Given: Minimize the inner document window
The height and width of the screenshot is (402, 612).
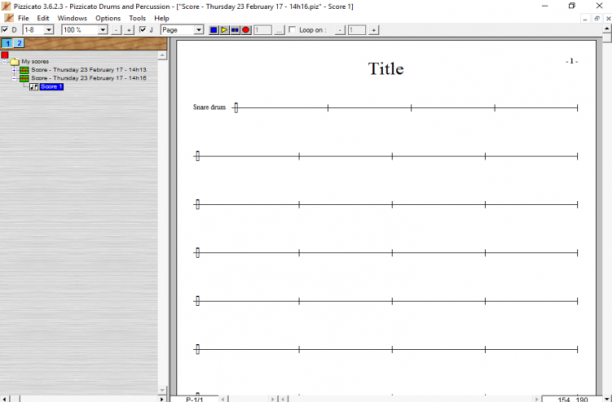Looking at the screenshot, I should coord(585,18).
